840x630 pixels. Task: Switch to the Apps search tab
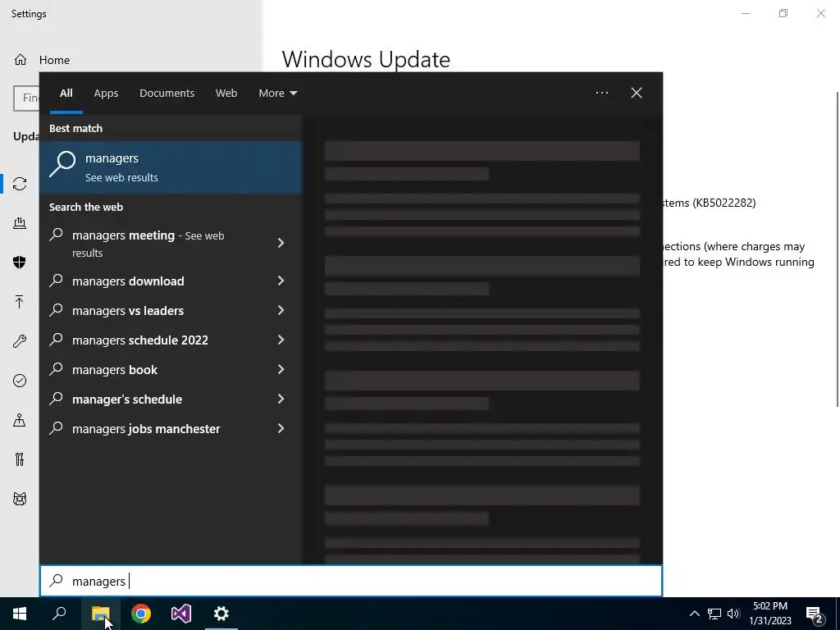pos(106,94)
